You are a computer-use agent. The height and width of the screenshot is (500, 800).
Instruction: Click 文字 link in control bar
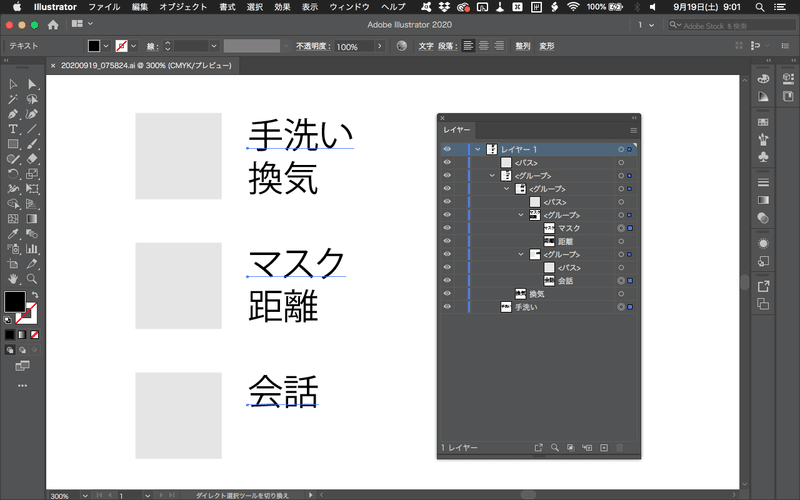click(426, 46)
